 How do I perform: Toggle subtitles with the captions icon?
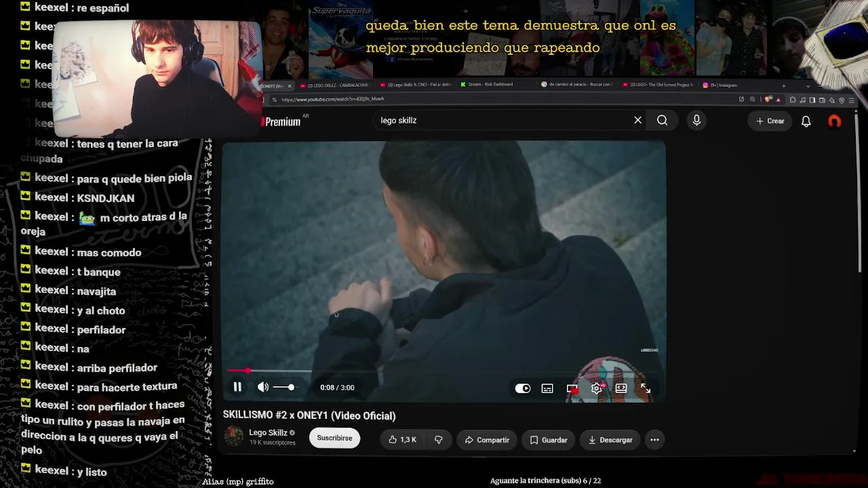[547, 388]
